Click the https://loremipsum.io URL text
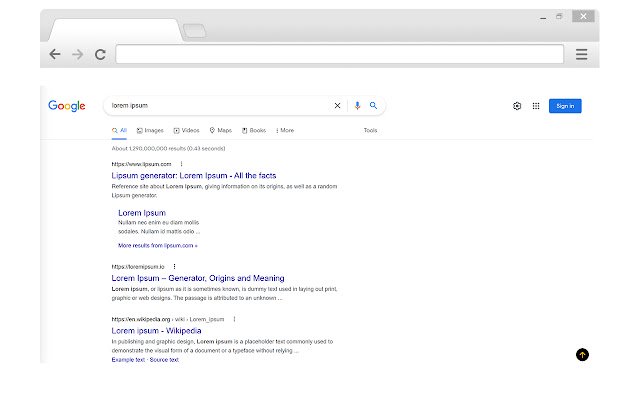 point(138,267)
